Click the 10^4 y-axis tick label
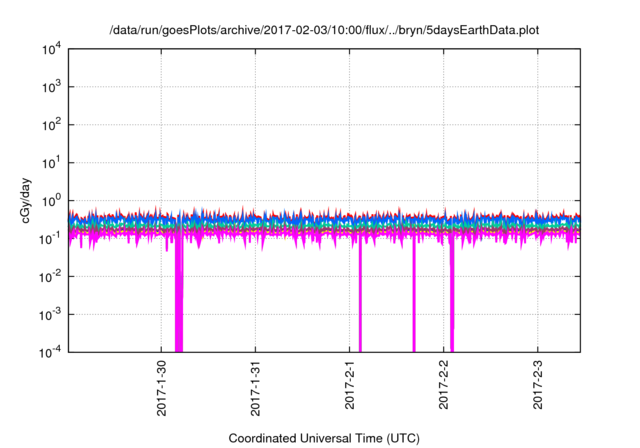This screenshot has height=448, width=640. (x=51, y=49)
